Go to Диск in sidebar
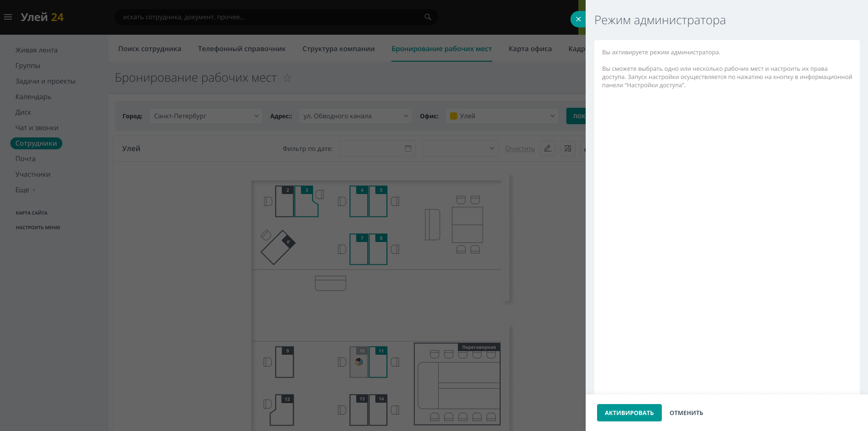 [x=23, y=112]
